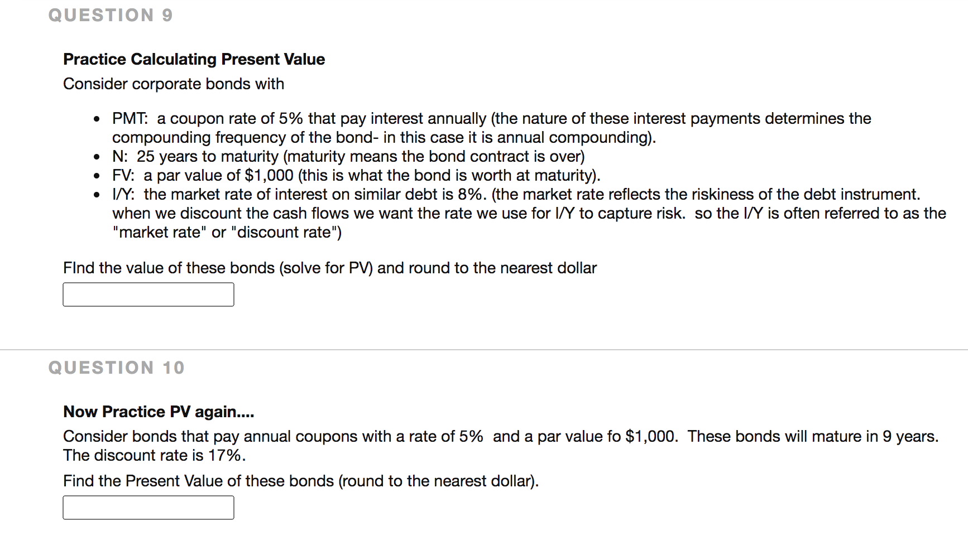The height and width of the screenshot is (560, 968).
Task: Click the 'Consider corporate bonds with' line
Action: point(174,84)
